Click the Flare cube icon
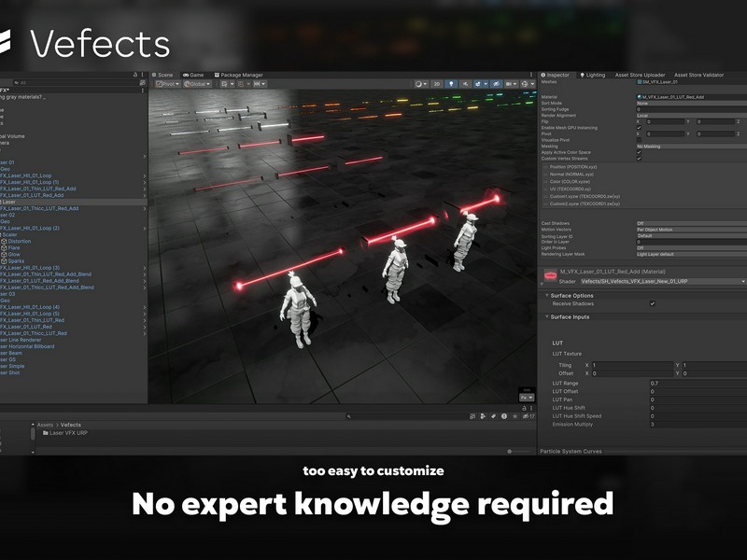 [4, 248]
